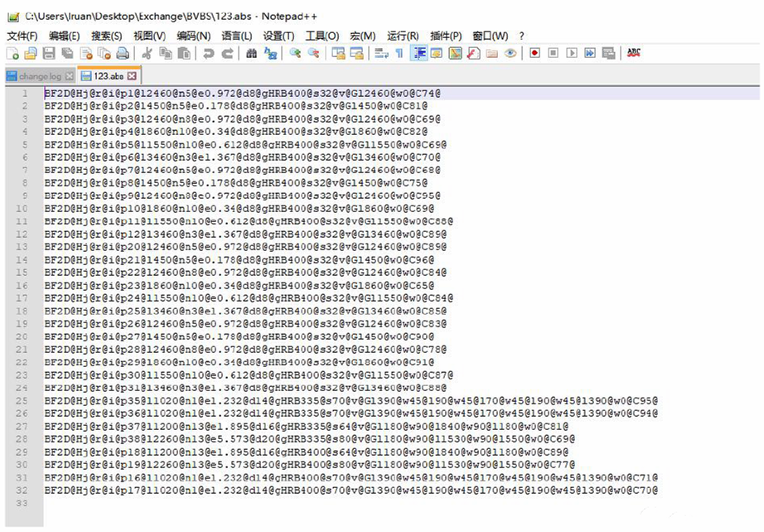Open the 运行(R) menu
The height and width of the screenshot is (532, 764).
point(403,36)
